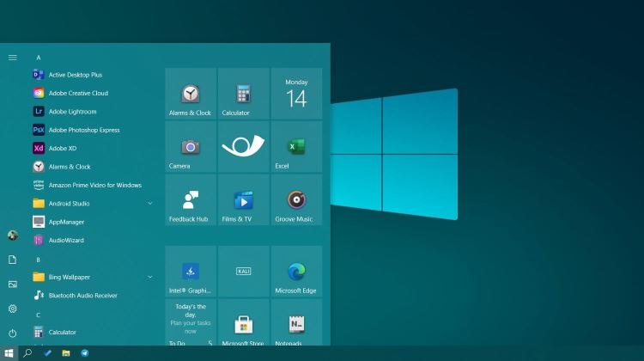
Task: Launch the Excel tile
Action: [296, 147]
